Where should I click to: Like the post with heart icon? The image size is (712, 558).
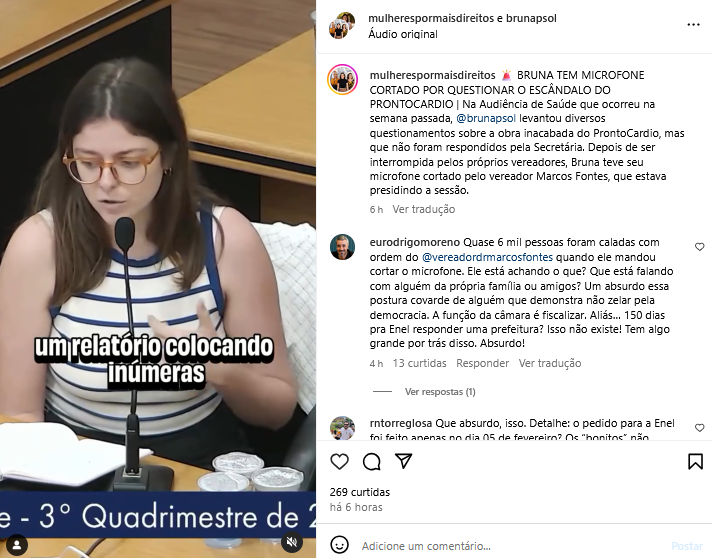[339, 462]
